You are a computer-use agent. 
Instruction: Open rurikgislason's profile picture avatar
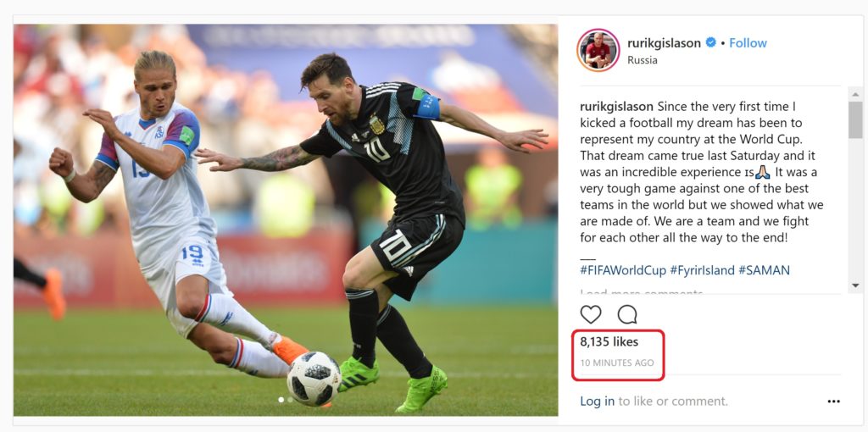click(598, 50)
